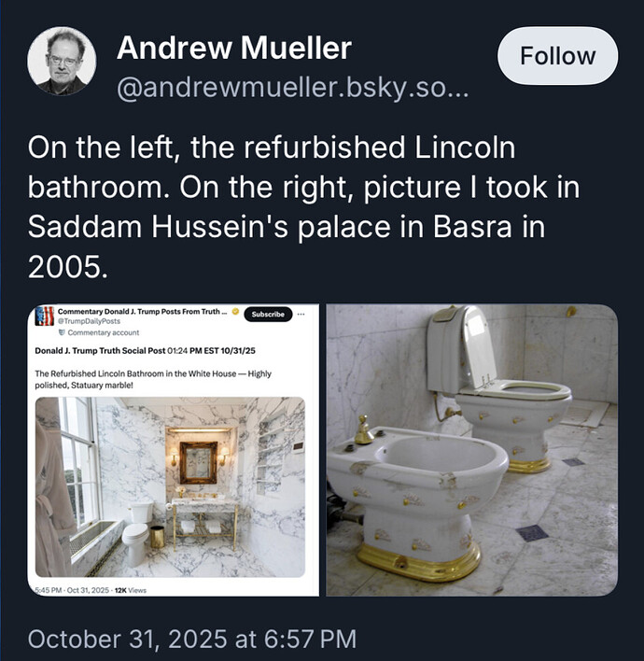
Task: Click the Commentary account shield icon
Action: coord(62,332)
